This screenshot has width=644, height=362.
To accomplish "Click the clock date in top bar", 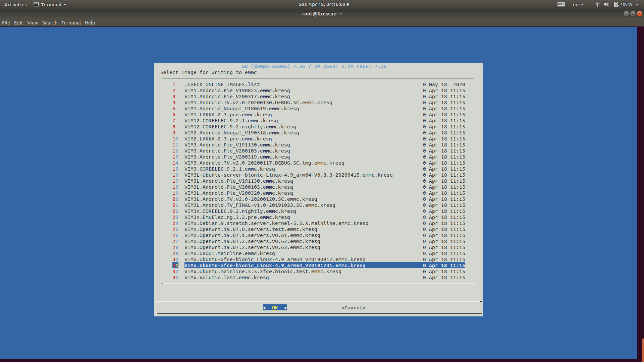I will pyautogui.click(x=322, y=5).
